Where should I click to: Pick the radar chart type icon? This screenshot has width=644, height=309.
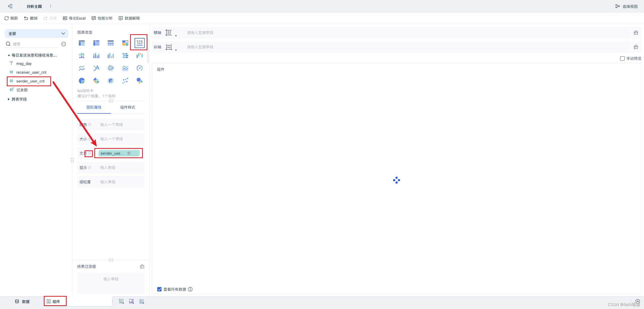click(111, 68)
